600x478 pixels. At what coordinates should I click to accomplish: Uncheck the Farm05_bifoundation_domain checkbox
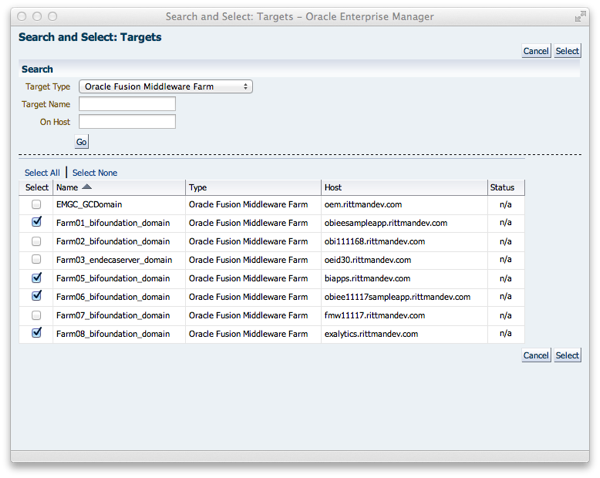tap(36, 277)
